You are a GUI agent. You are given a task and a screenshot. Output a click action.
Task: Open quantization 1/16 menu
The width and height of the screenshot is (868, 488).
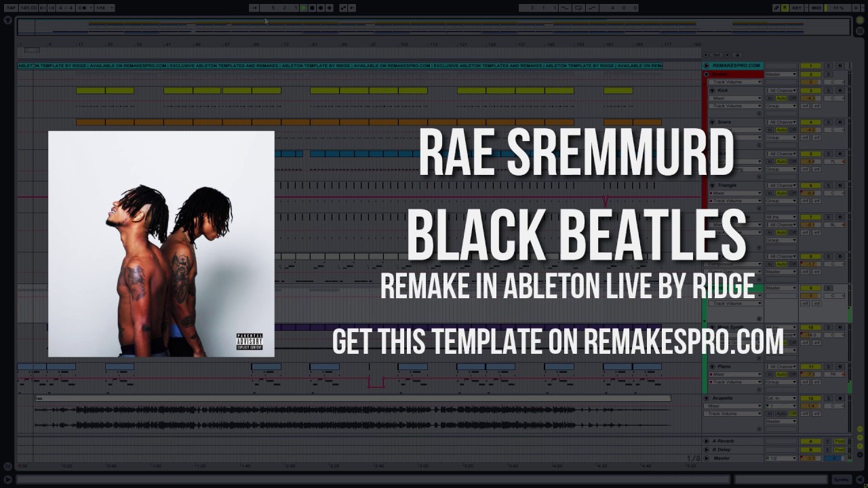pos(105,7)
